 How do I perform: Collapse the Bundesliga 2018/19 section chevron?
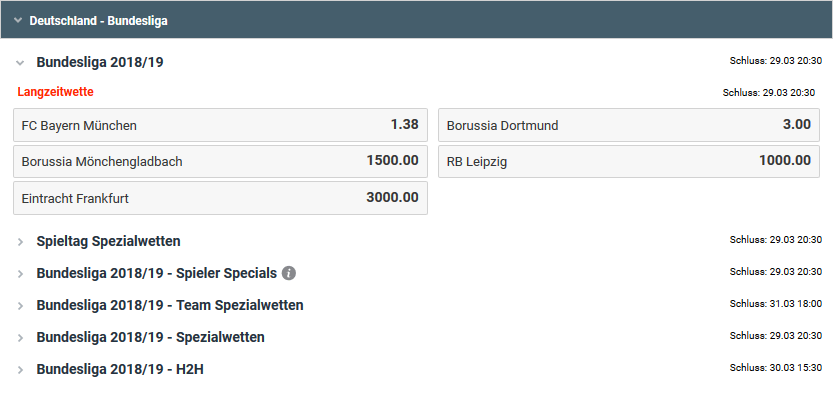click(20, 63)
